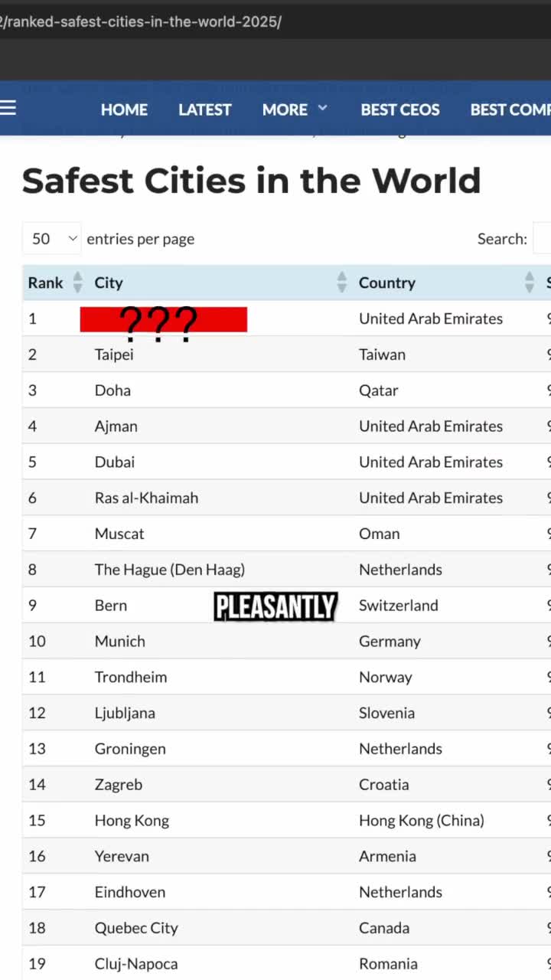
Task: Sort table by Rank arrows
Action: (77, 283)
